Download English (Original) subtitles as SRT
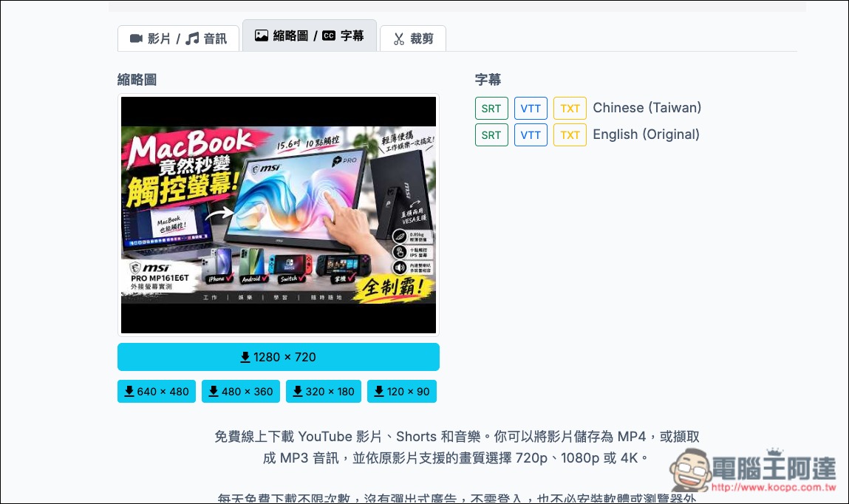849x504 pixels. coord(491,134)
